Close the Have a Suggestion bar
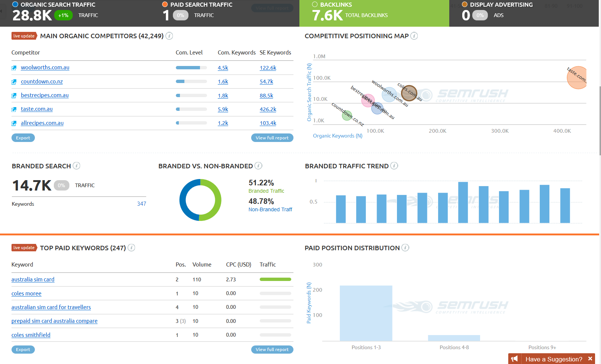This screenshot has width=601, height=364. [x=590, y=359]
